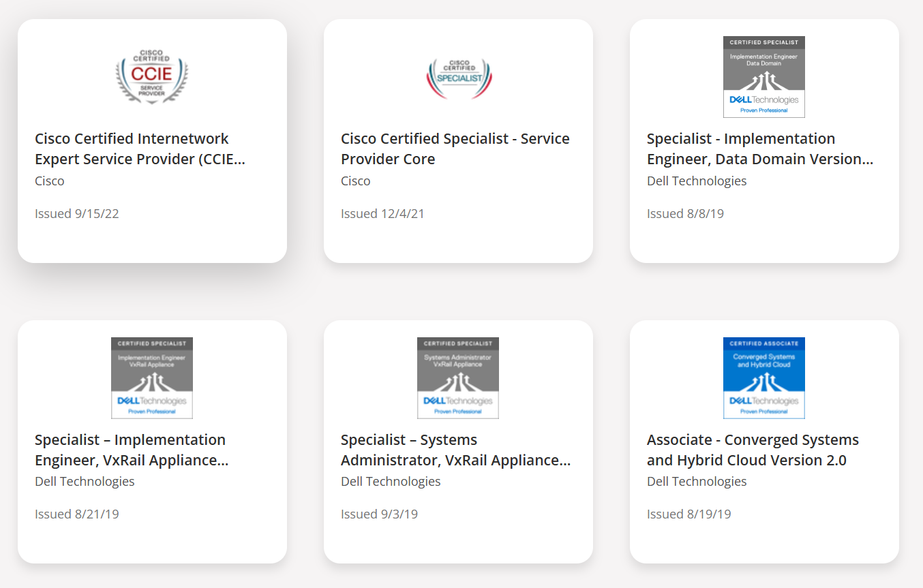The image size is (923, 588).
Task: Click the Cisco issuer under Service Provider Core
Action: click(356, 181)
